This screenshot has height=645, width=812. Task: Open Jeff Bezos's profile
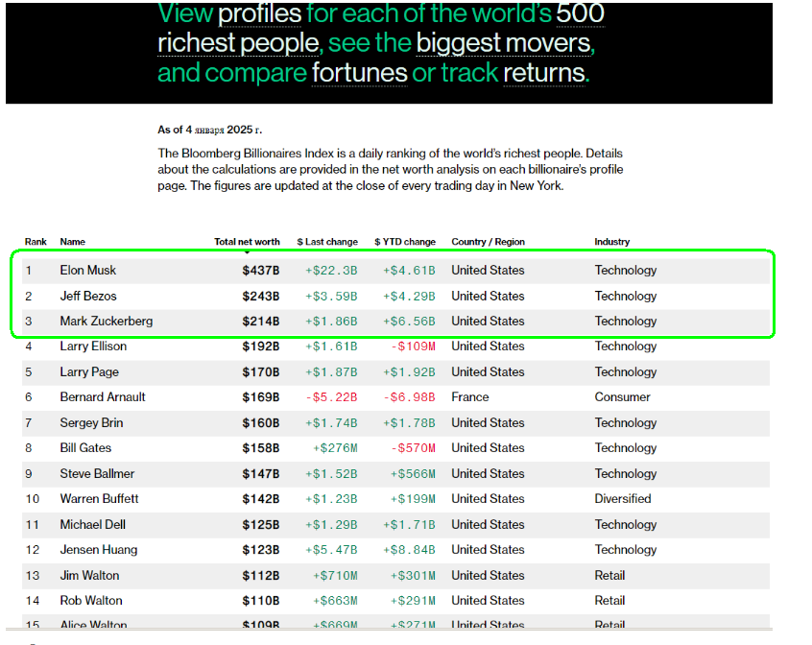pyautogui.click(x=88, y=296)
